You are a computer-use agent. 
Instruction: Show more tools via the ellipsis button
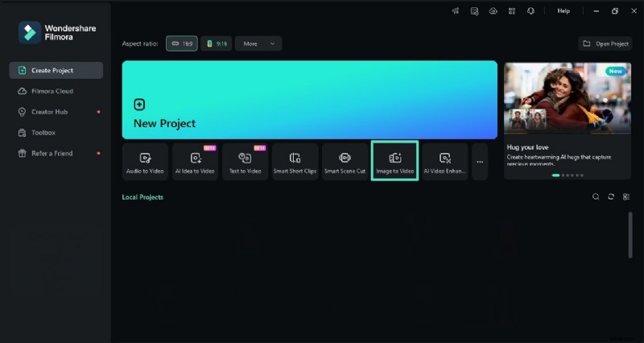pyautogui.click(x=480, y=162)
